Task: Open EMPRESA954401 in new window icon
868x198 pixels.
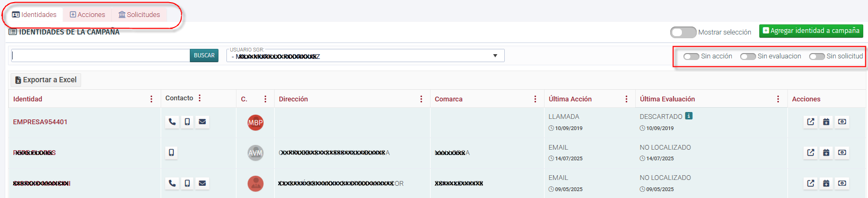Action: pos(811,122)
